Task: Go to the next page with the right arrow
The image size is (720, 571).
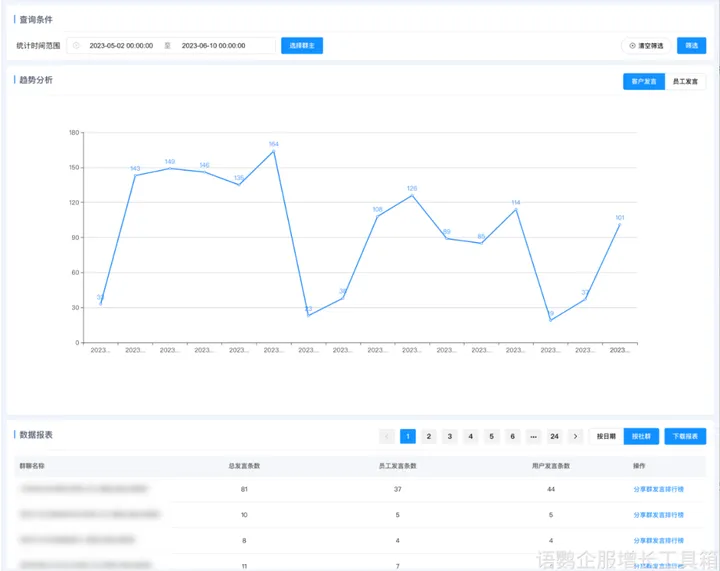Action: point(575,436)
